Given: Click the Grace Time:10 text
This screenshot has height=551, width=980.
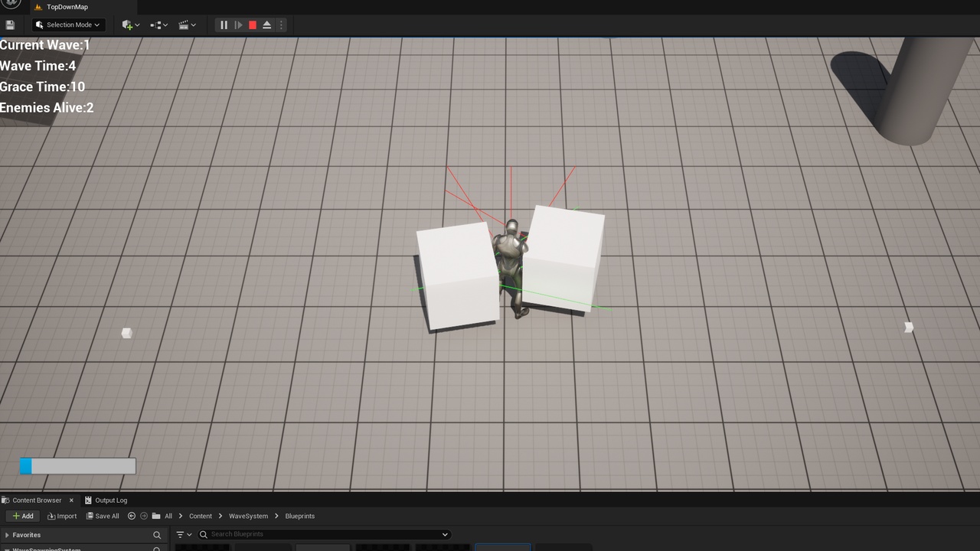Looking at the screenshot, I should point(43,86).
